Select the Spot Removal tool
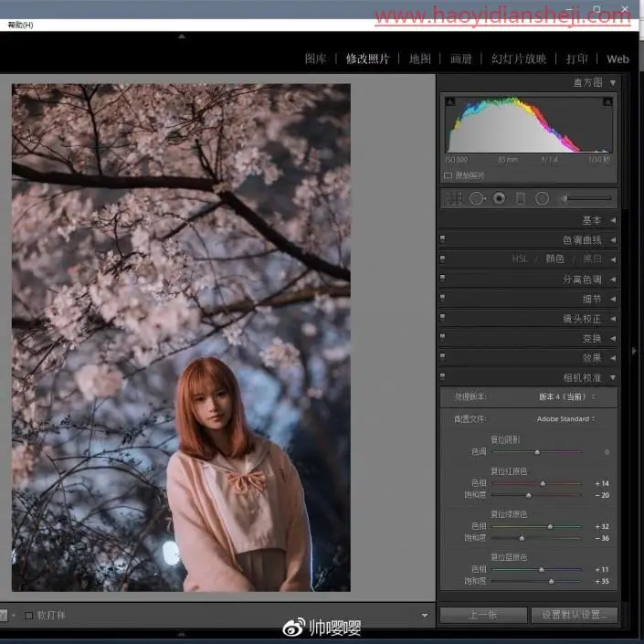The image size is (644, 644). point(477,199)
